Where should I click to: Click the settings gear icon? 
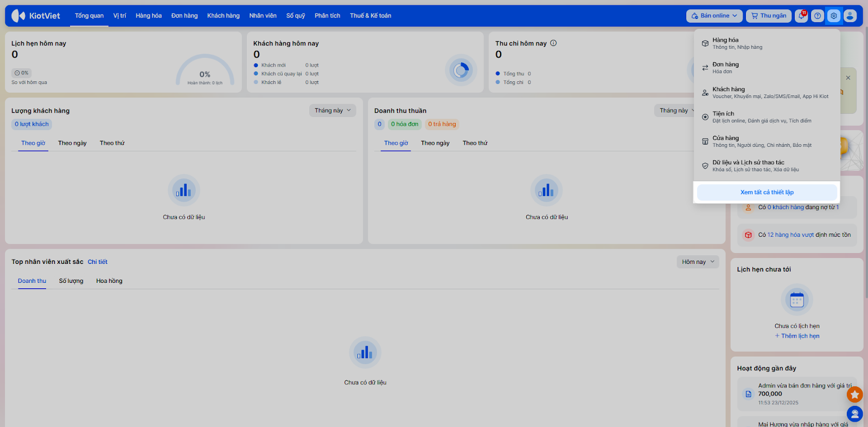[834, 16]
